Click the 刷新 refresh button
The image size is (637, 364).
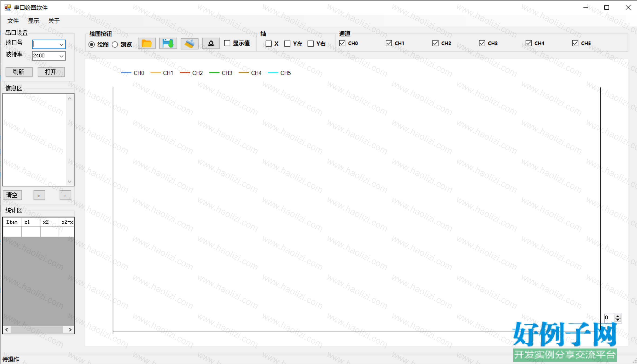tap(19, 72)
